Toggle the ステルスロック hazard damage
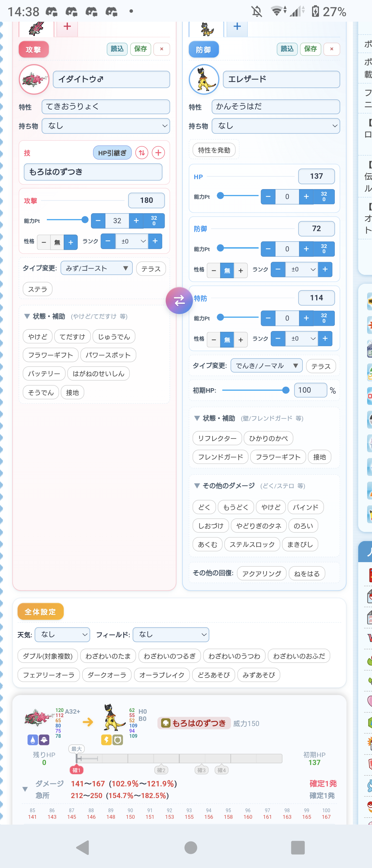 coord(252,545)
